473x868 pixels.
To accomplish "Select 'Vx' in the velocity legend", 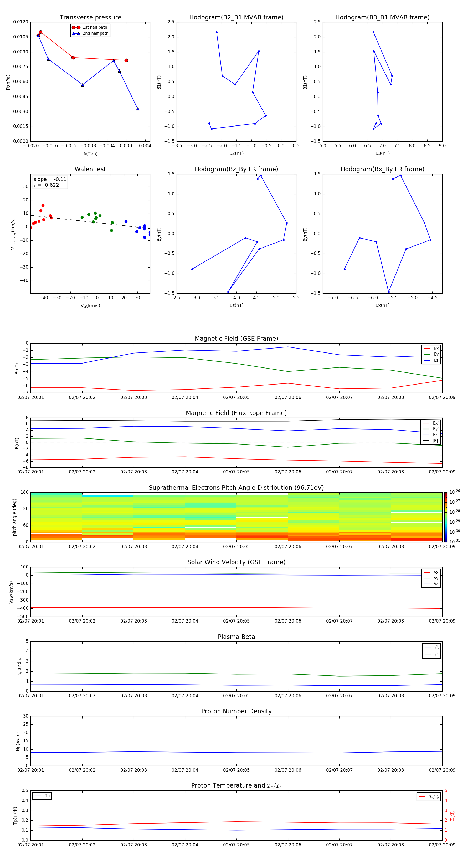I will (431, 572).
